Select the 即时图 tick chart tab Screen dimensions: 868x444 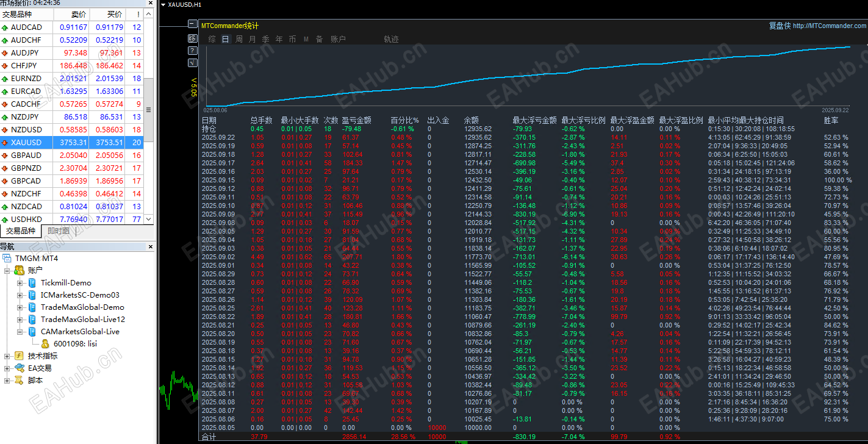(58, 231)
